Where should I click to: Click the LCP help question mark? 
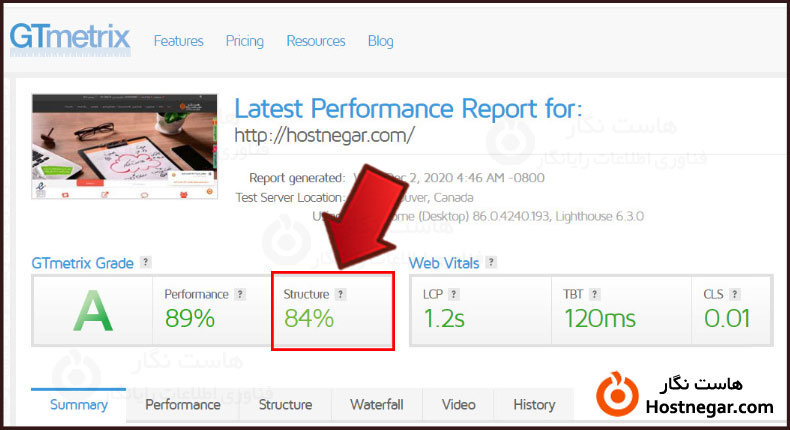pos(454,294)
